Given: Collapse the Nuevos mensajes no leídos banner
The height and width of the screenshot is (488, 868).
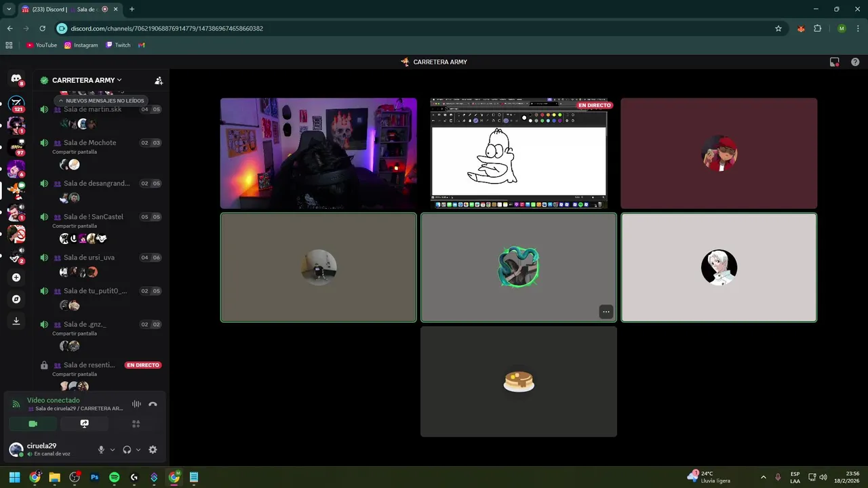Looking at the screenshot, I should tap(100, 100).
